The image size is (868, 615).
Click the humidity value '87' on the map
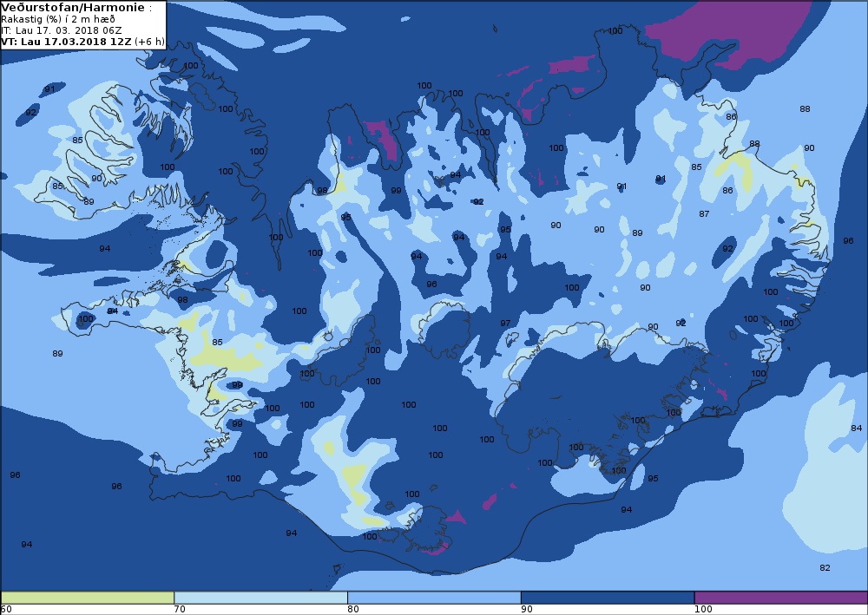pos(704,214)
